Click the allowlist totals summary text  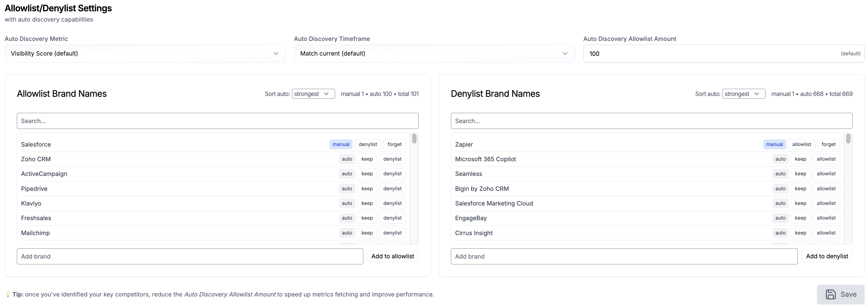(380, 94)
